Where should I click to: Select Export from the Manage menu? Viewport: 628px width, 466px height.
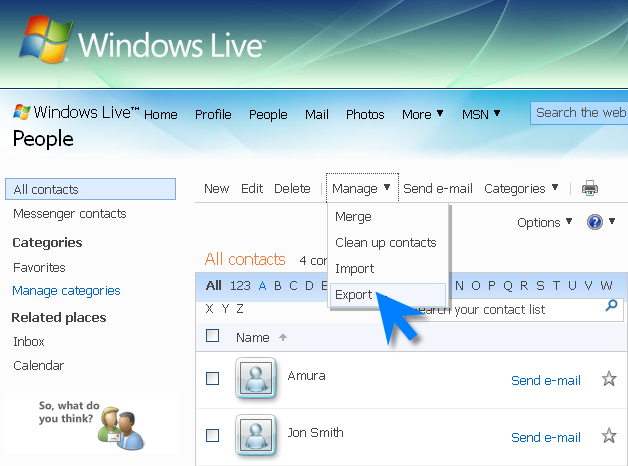pos(387,295)
